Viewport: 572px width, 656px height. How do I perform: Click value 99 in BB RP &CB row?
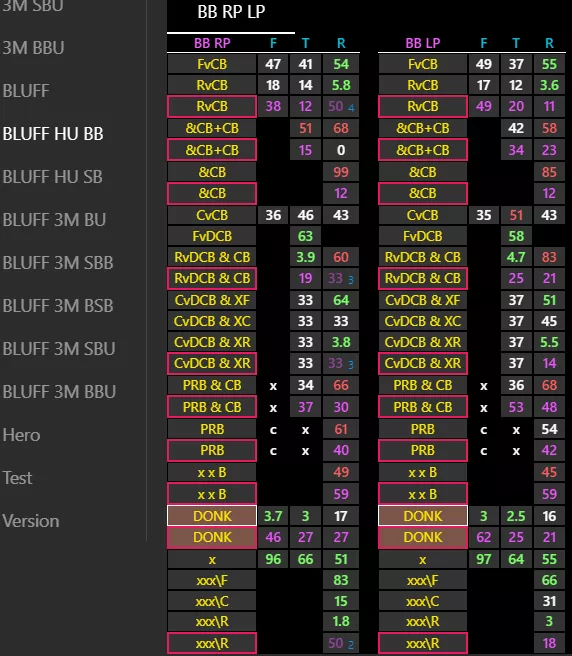click(341, 172)
